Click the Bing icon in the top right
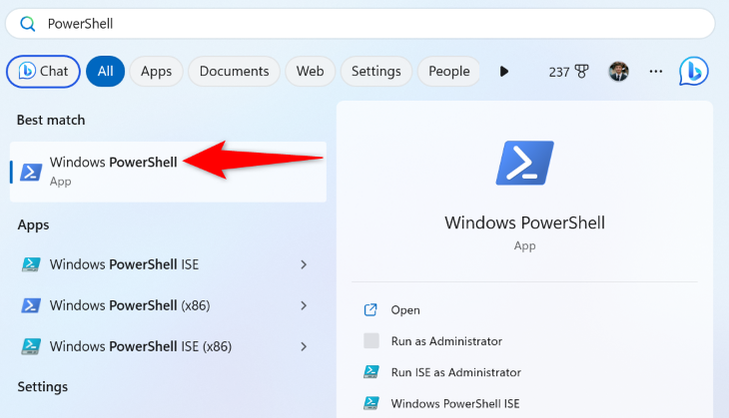 pyautogui.click(x=694, y=71)
